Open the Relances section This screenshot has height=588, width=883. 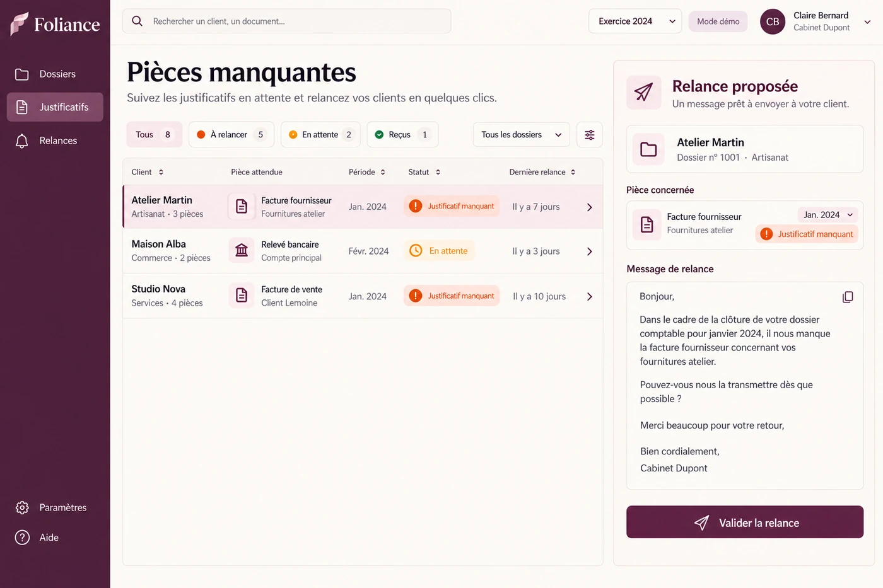click(x=55, y=141)
